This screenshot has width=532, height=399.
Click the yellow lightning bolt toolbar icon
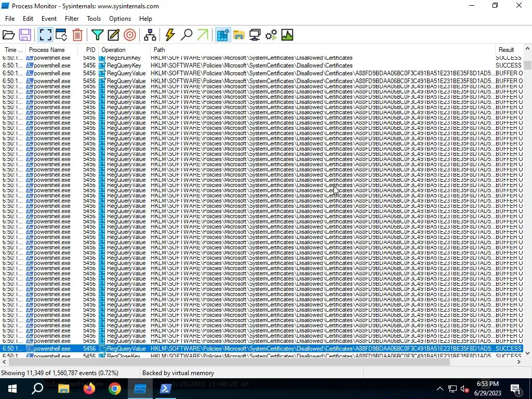(170, 35)
